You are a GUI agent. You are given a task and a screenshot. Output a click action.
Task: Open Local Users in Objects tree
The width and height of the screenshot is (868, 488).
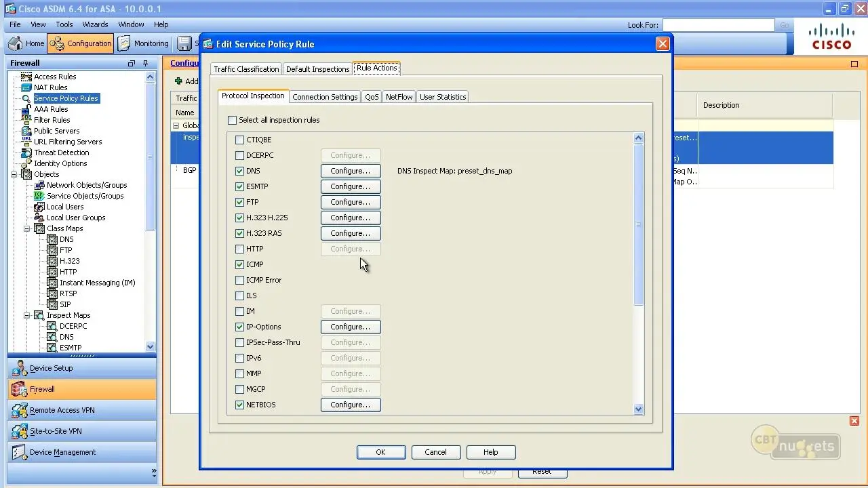click(x=65, y=207)
